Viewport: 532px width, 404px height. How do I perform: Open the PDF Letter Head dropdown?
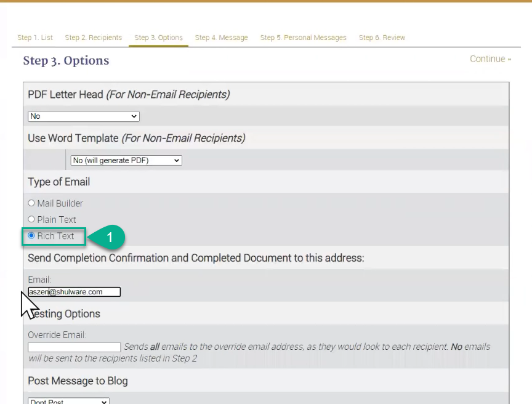pos(84,116)
